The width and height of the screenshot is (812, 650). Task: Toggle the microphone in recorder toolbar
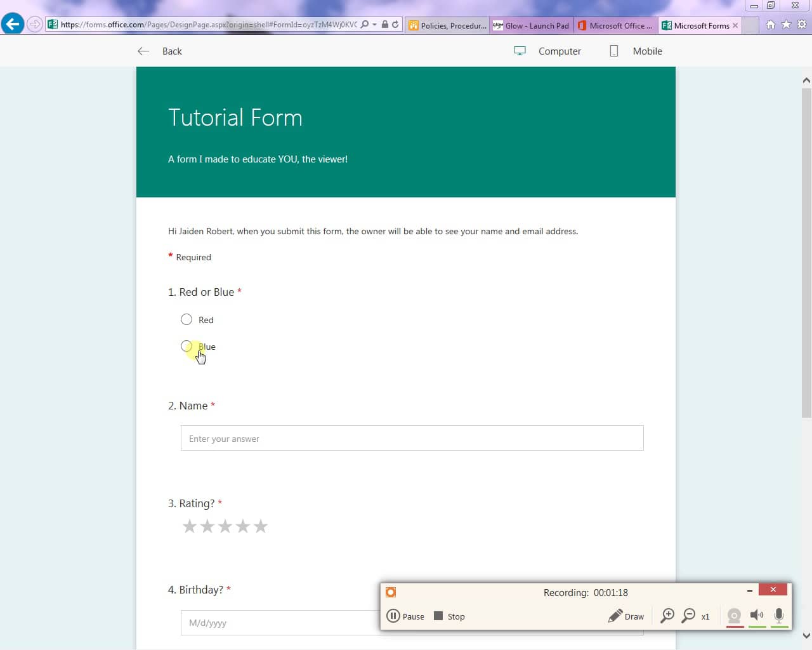pyautogui.click(x=779, y=615)
